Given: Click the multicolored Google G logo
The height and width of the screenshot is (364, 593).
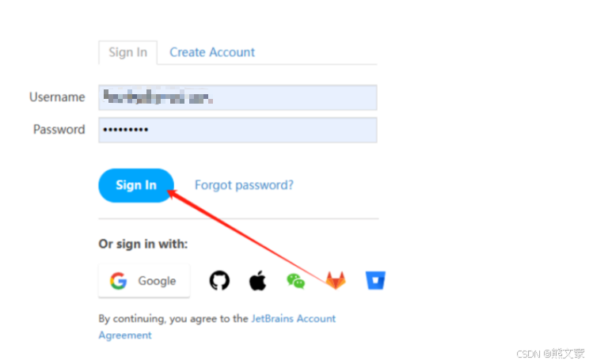Looking at the screenshot, I should pos(119,281).
